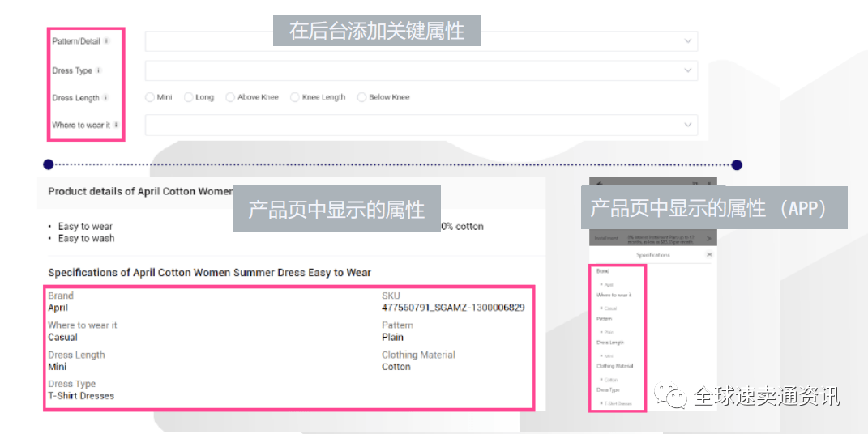The width and height of the screenshot is (868, 434).
Task: Choose the Below Knee radio button
Action: (361, 97)
